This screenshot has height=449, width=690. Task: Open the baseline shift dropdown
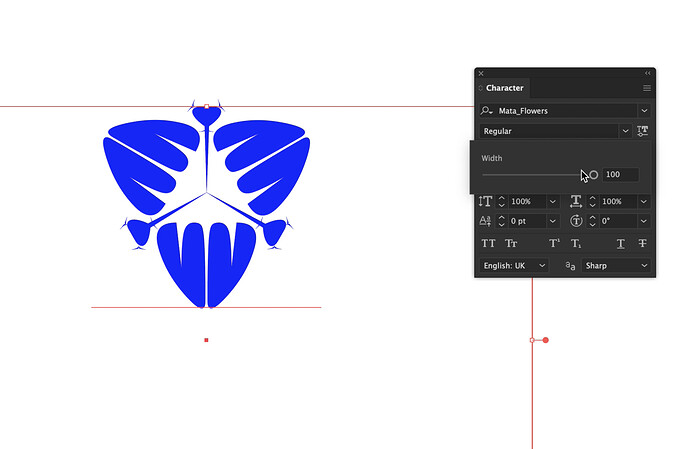553,221
